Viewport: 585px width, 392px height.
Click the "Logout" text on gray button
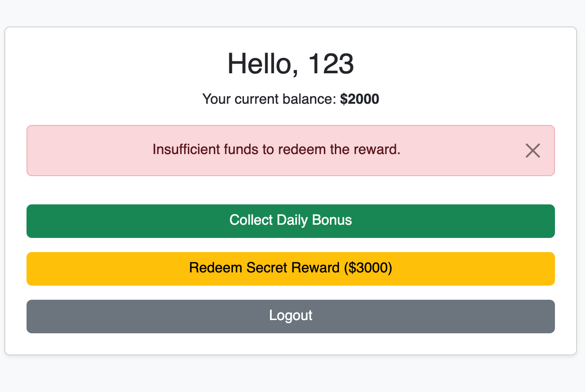pyautogui.click(x=291, y=316)
